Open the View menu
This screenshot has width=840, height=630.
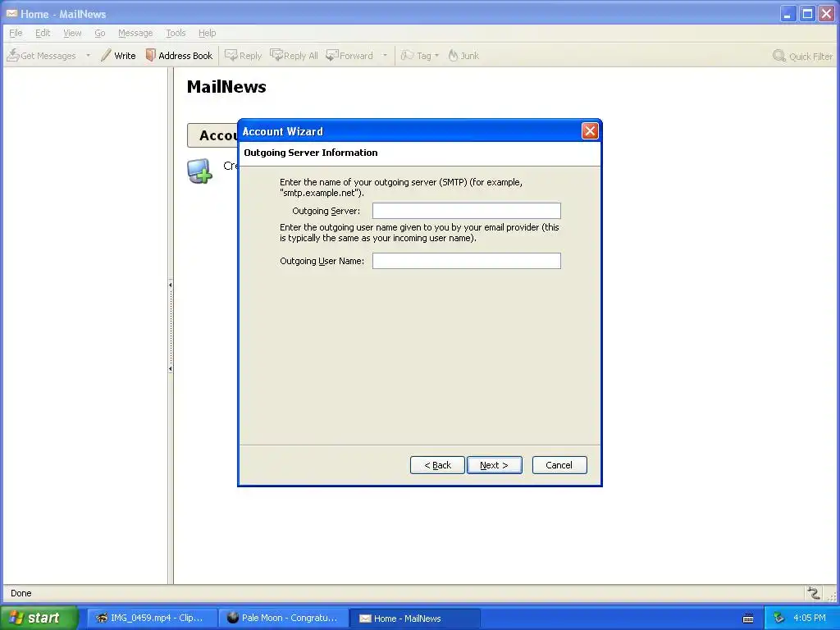click(x=72, y=33)
